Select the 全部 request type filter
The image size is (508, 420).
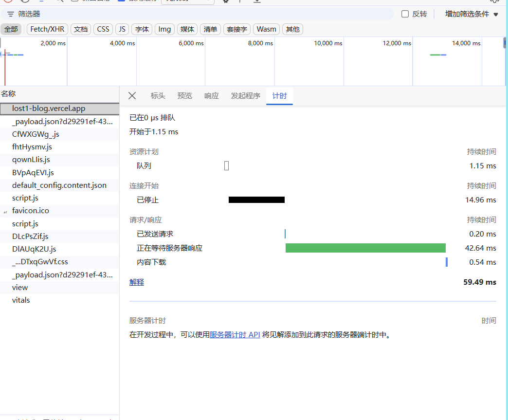pos(11,29)
